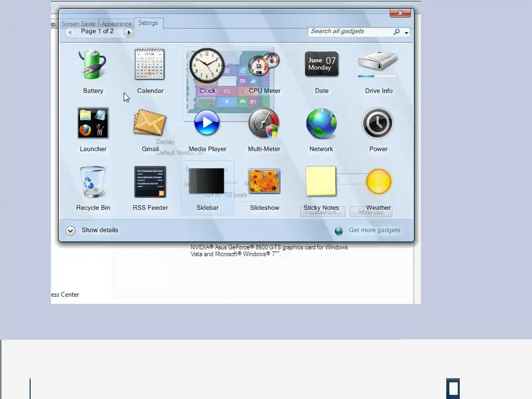Switch to the Screen Saver tab
This screenshot has height=399, width=532.
click(79, 24)
